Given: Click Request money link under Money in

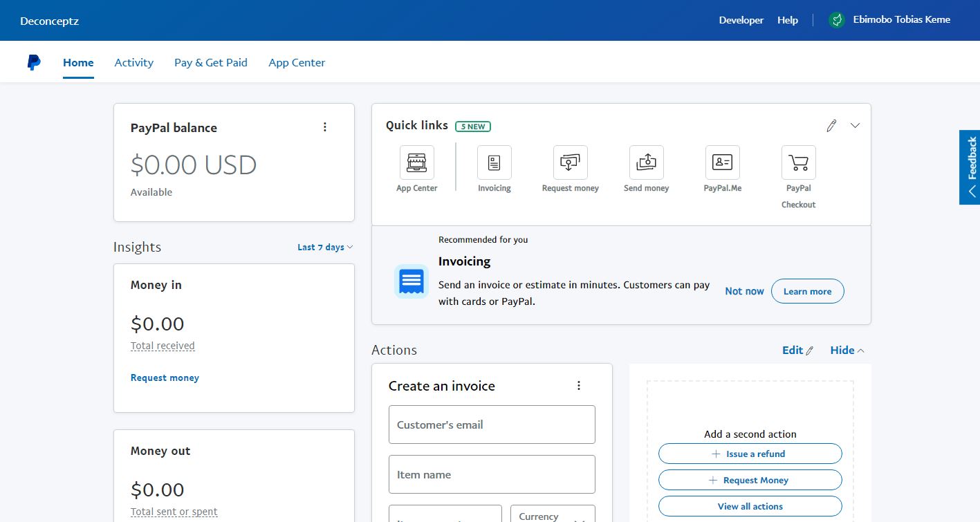Looking at the screenshot, I should [165, 378].
